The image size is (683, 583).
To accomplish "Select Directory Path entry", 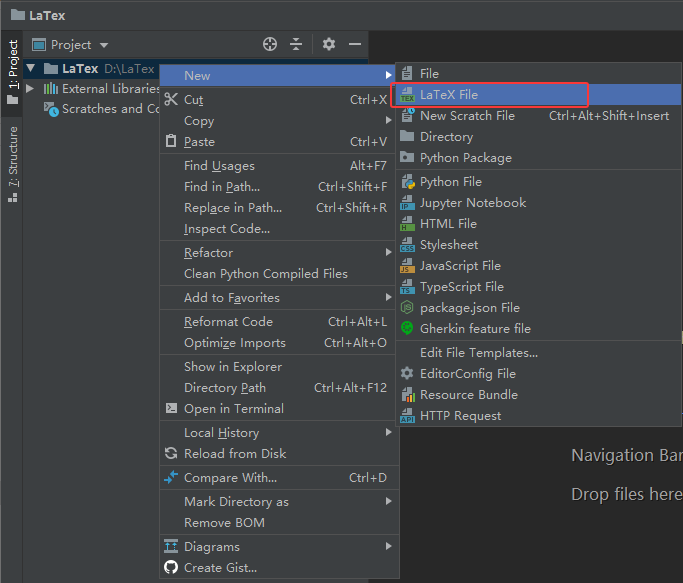I will (x=277, y=387).
